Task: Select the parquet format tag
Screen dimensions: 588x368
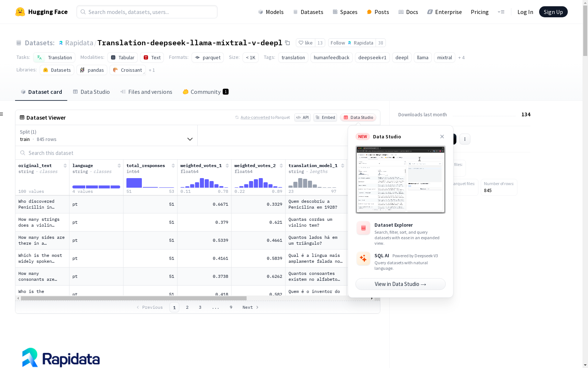Action: click(208, 57)
